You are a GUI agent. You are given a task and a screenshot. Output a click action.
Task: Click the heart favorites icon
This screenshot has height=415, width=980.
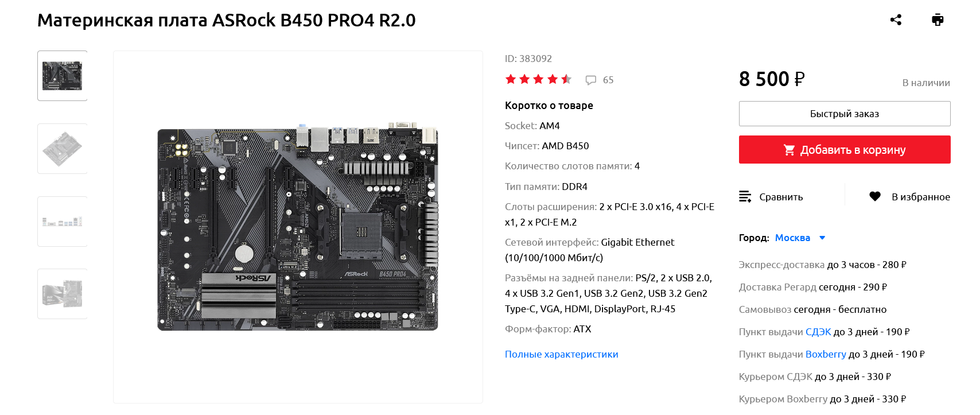point(875,196)
